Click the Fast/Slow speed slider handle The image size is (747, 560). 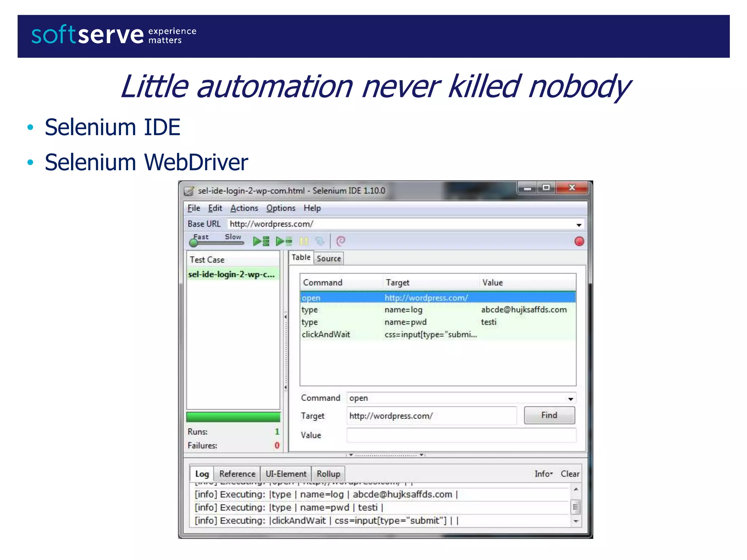[193, 243]
